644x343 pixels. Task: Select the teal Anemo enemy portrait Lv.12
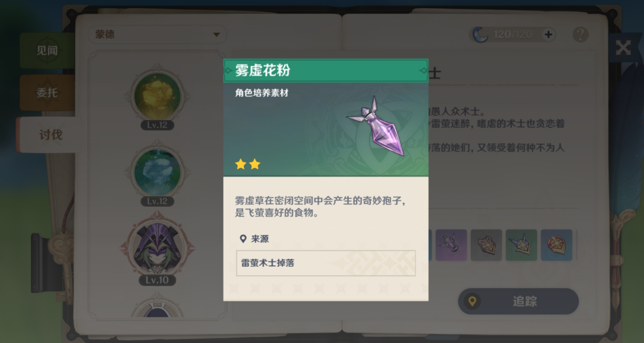tap(157, 173)
